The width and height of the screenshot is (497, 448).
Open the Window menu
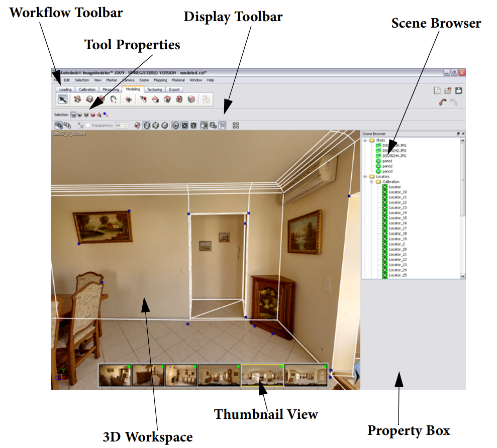(x=196, y=80)
